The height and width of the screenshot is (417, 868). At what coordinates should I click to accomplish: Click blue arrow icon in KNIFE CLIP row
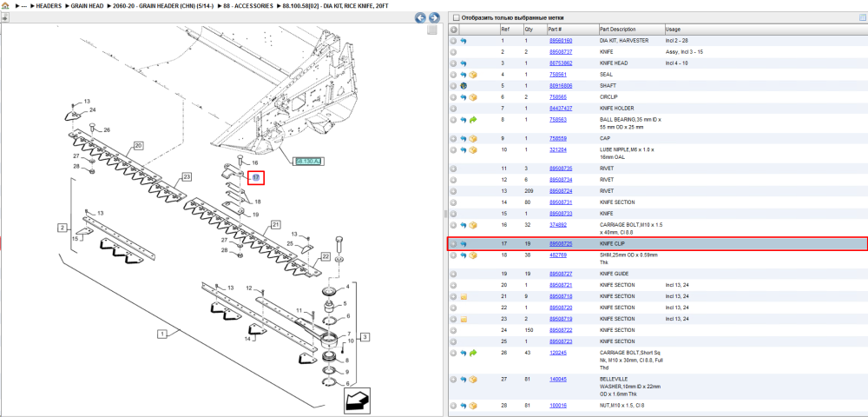tap(464, 243)
